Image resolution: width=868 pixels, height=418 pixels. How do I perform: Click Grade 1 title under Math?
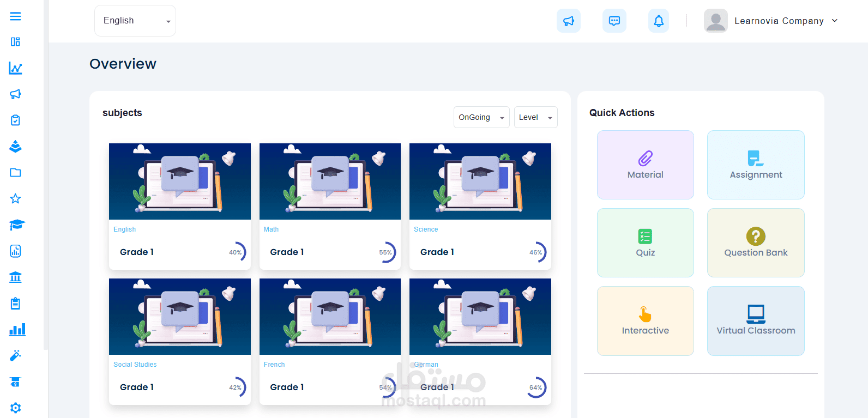(x=287, y=252)
